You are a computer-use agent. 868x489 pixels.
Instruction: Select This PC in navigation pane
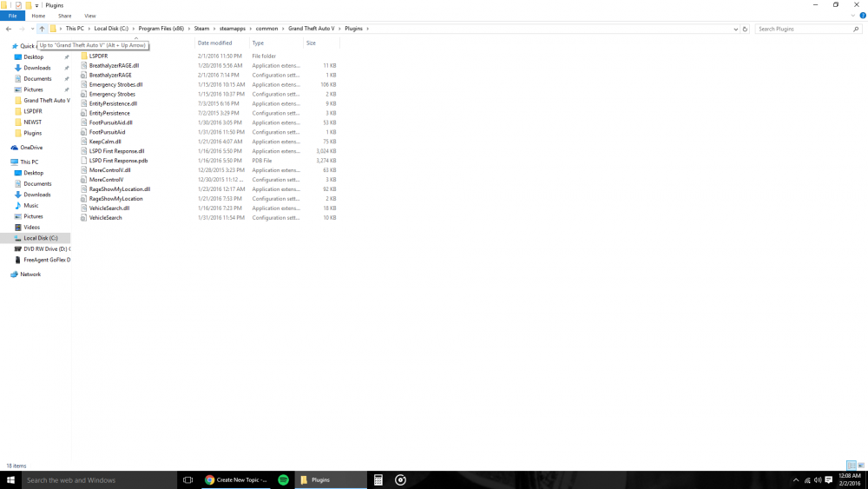(x=29, y=162)
